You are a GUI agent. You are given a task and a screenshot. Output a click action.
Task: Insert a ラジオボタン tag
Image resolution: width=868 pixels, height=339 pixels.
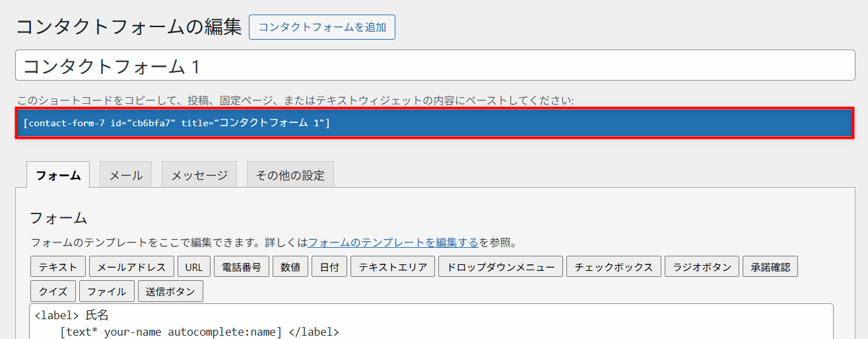pos(702,267)
